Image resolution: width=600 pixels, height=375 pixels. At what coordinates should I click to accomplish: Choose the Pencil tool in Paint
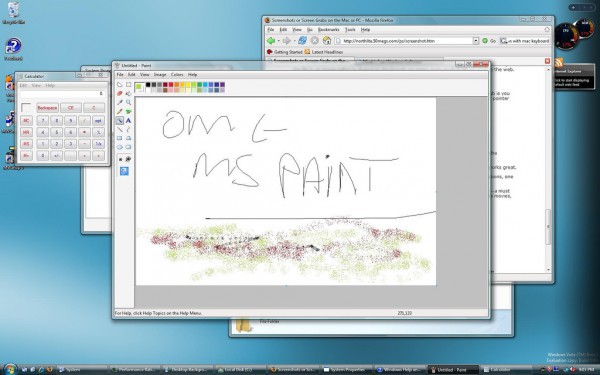point(120,112)
